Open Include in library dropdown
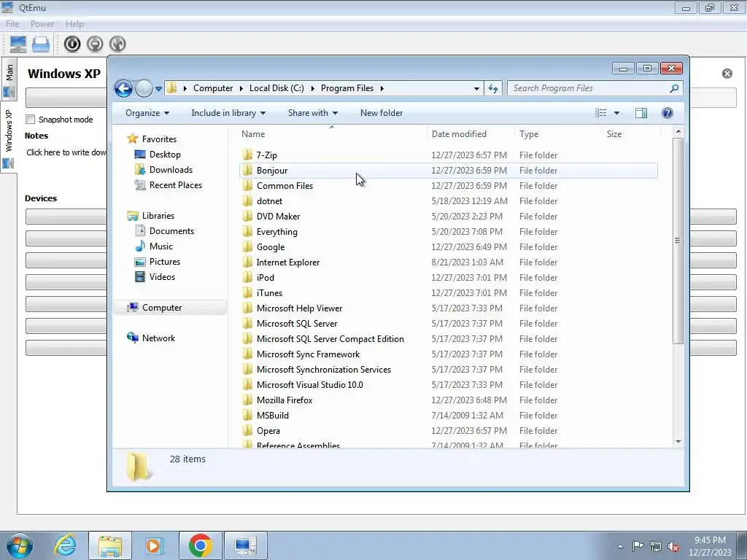This screenshot has width=747, height=560. coord(228,113)
